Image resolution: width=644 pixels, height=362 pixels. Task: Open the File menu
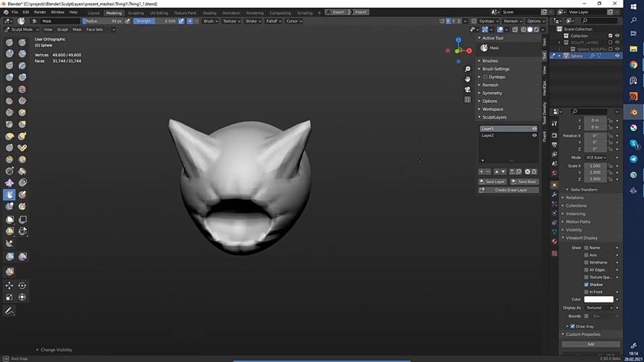point(14,12)
